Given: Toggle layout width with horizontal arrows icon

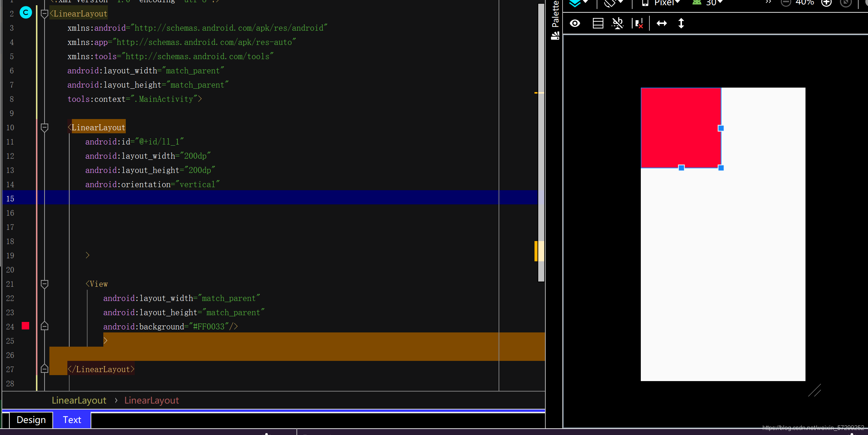Looking at the screenshot, I should (x=662, y=24).
